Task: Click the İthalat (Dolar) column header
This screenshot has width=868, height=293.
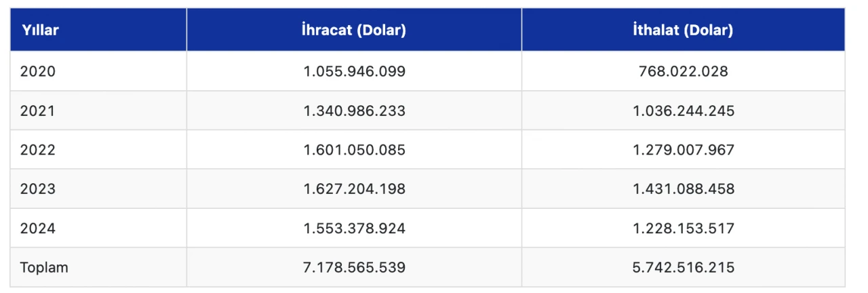Action: (x=683, y=31)
